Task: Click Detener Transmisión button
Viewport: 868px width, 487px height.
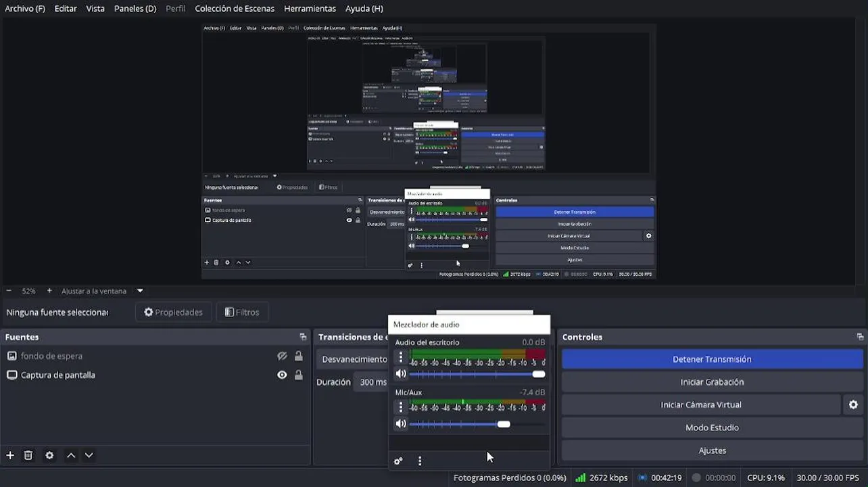Action: tap(712, 359)
